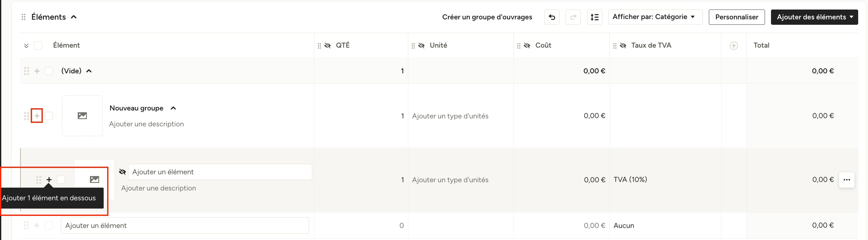Click Créer un groupe d'ouvrages
The height and width of the screenshot is (240, 868).
(x=487, y=17)
